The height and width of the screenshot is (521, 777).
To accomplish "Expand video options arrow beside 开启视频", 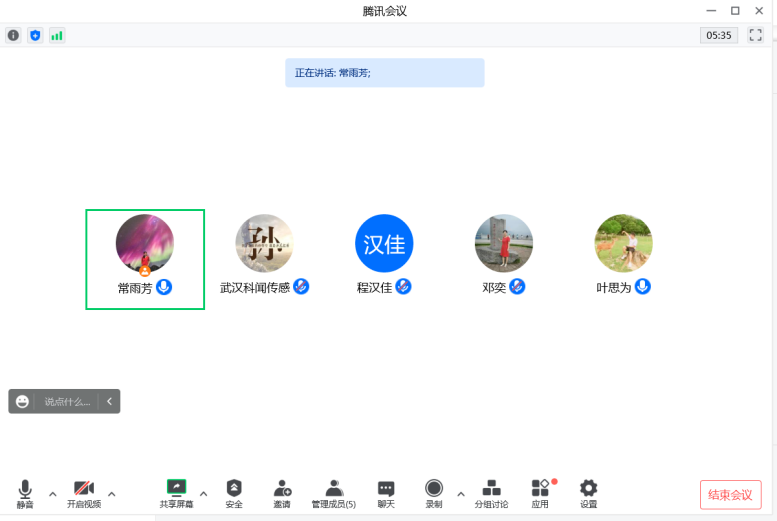I will [x=111, y=493].
